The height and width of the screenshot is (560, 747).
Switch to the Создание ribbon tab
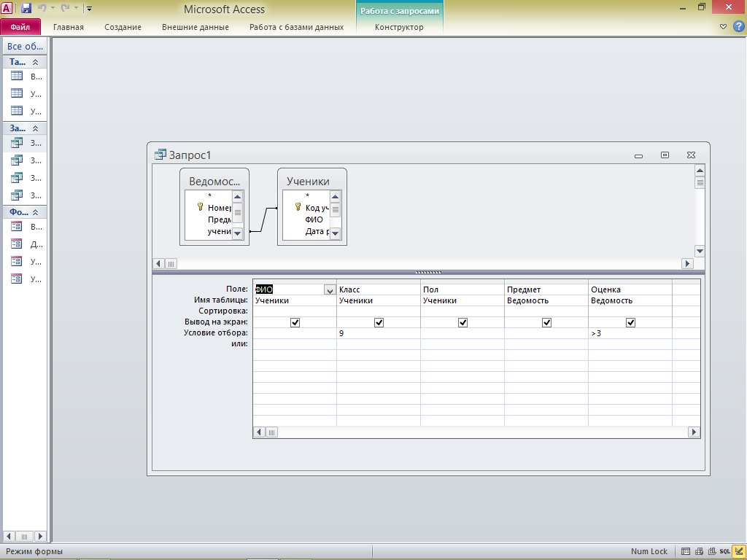point(123,27)
